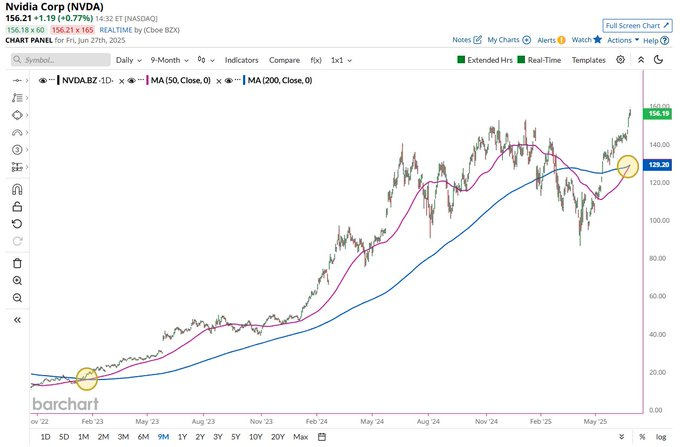The image size is (680, 447).
Task: Toggle Extended Hrs checkbox
Action: (x=461, y=60)
